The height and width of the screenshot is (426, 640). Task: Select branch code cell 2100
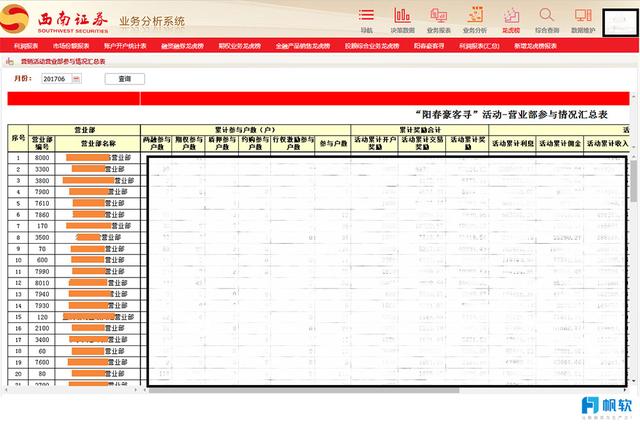[x=42, y=328]
